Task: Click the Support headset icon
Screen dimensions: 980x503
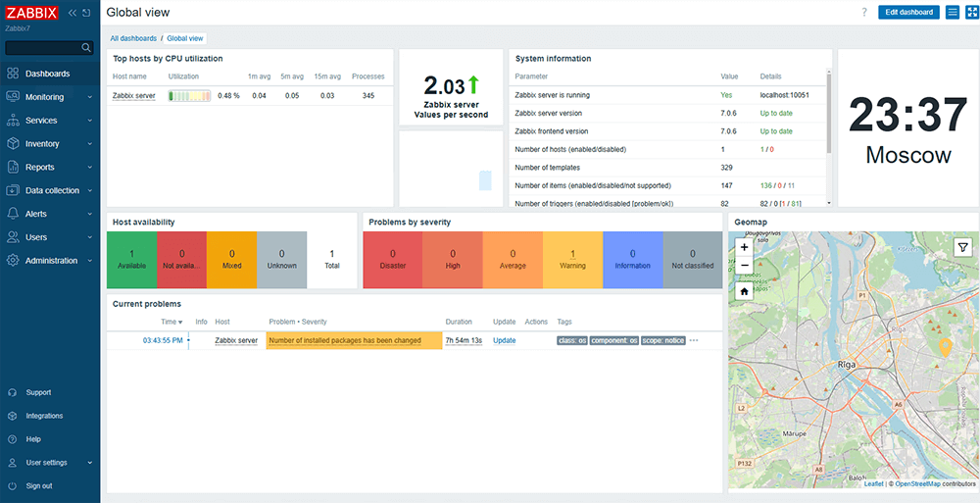Action: click(12, 392)
